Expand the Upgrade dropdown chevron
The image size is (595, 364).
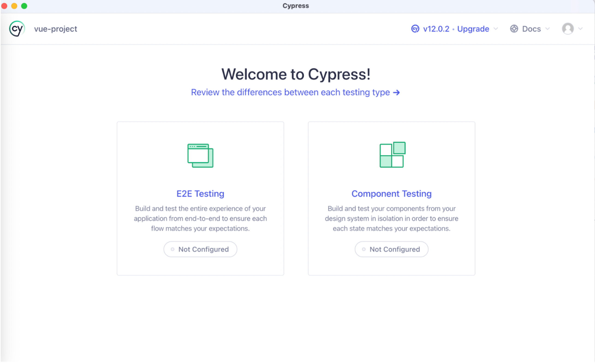[496, 29]
